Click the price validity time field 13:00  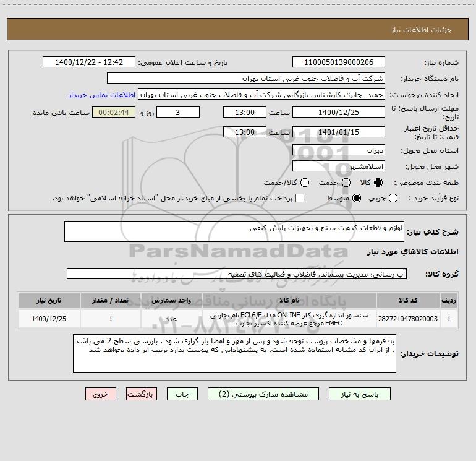tap(245, 132)
